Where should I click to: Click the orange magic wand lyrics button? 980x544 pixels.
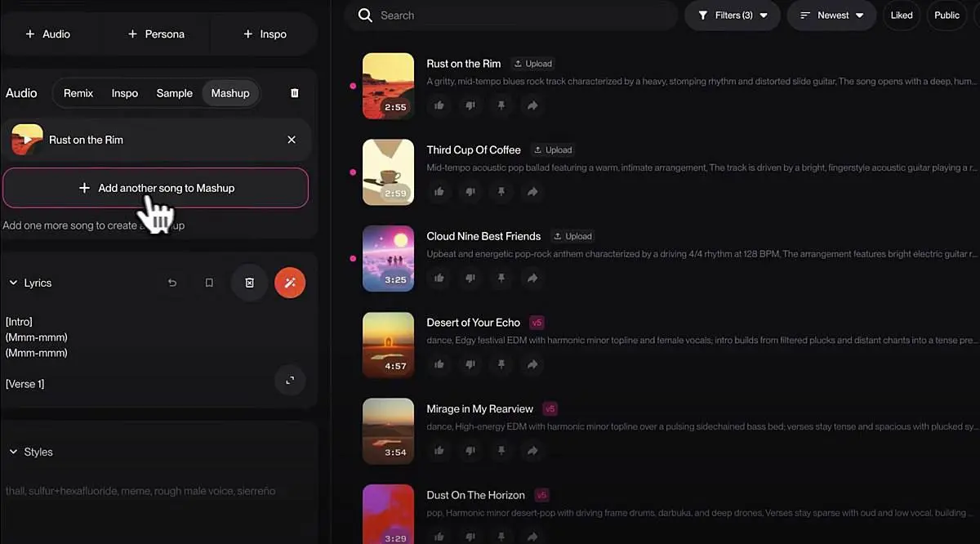click(290, 283)
